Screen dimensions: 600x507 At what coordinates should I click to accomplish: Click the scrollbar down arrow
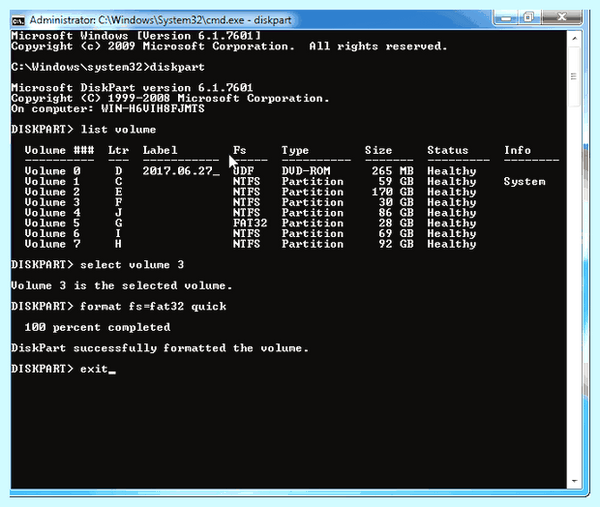click(574, 481)
